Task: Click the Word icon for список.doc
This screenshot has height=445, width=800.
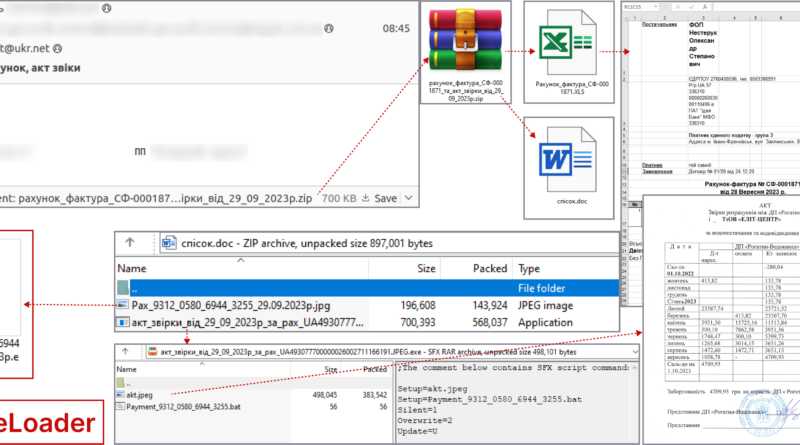Action: [x=568, y=159]
